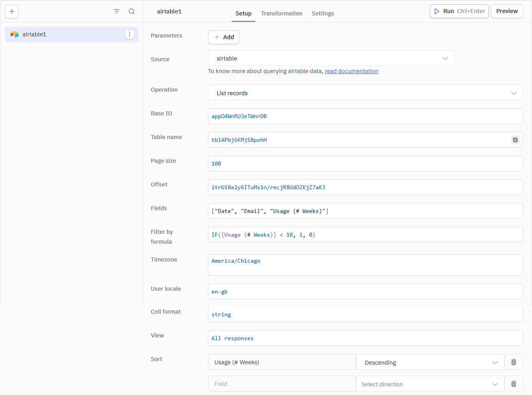
Task: Run the airtable1 query
Action: point(459,11)
